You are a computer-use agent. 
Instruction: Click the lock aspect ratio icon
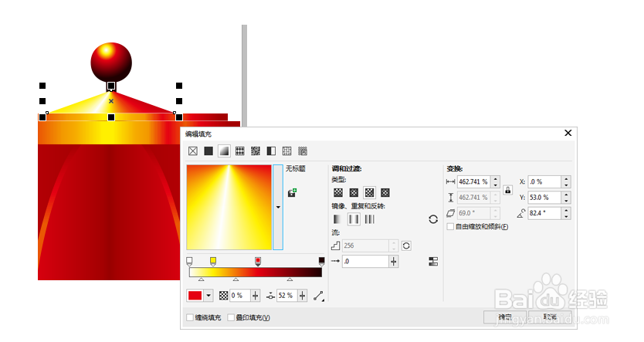pyautogui.click(x=507, y=190)
